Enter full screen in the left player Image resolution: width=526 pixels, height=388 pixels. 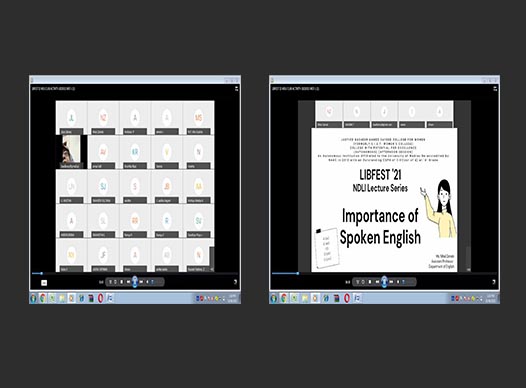coord(235,282)
